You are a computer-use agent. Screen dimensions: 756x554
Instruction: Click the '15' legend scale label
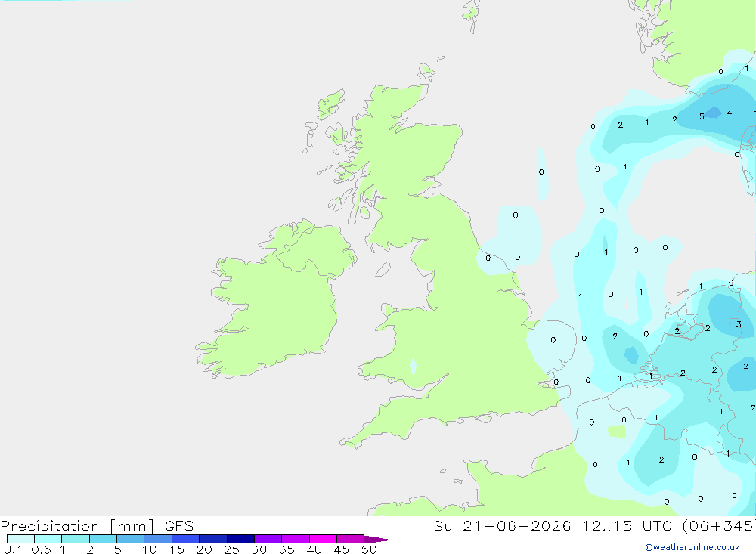[177, 549]
